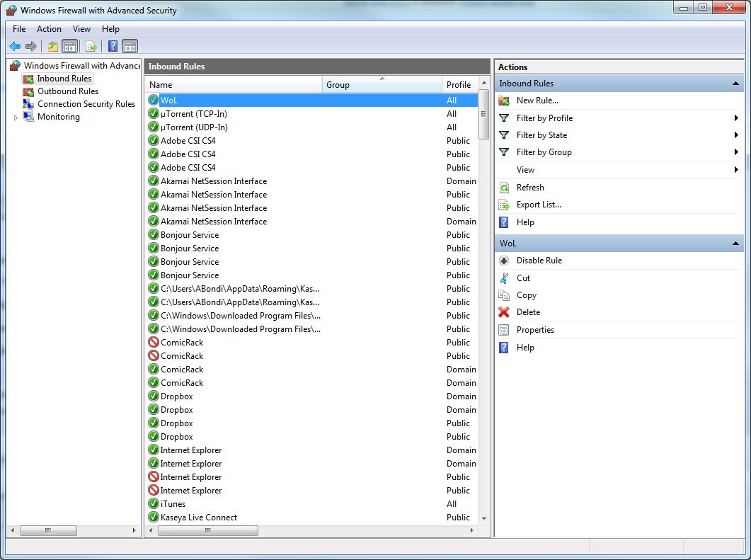Toggle the Show/Hide Action Pane icon
The image size is (751, 560).
(x=130, y=47)
